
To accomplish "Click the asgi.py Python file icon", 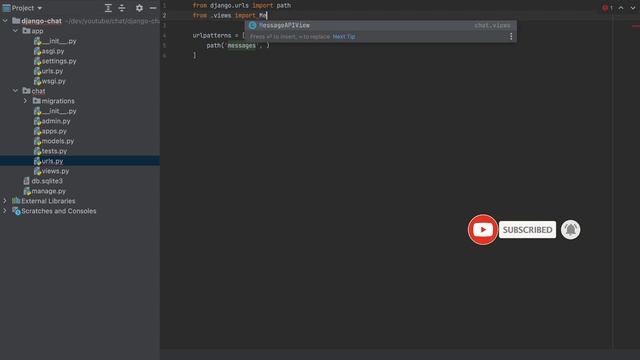I will [37, 51].
